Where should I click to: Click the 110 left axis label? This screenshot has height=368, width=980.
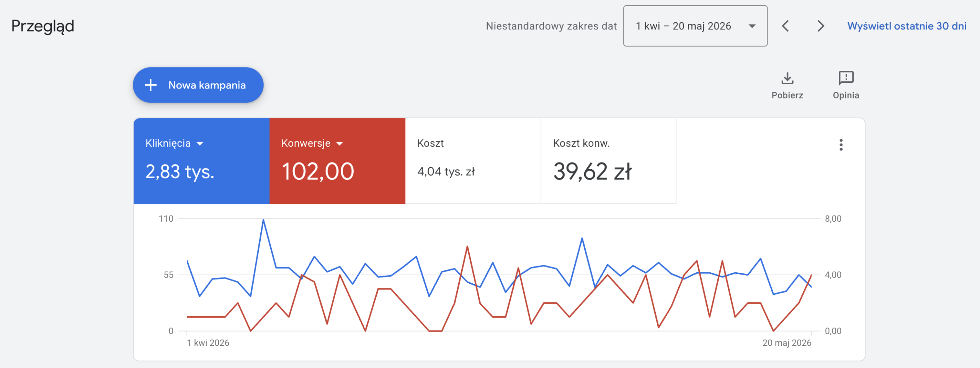point(166,219)
